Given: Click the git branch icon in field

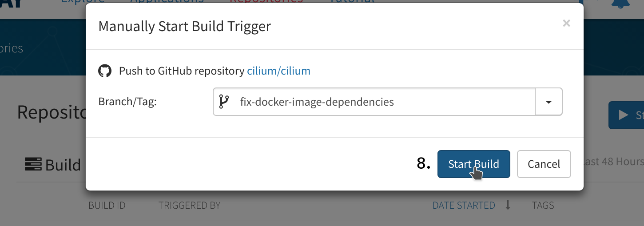Looking at the screenshot, I should click(224, 102).
